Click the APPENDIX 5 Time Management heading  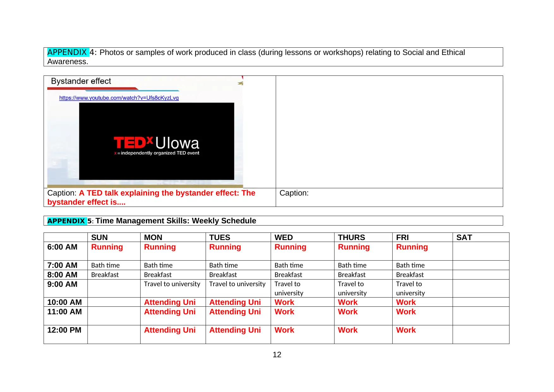pyautogui.click(x=152, y=221)
